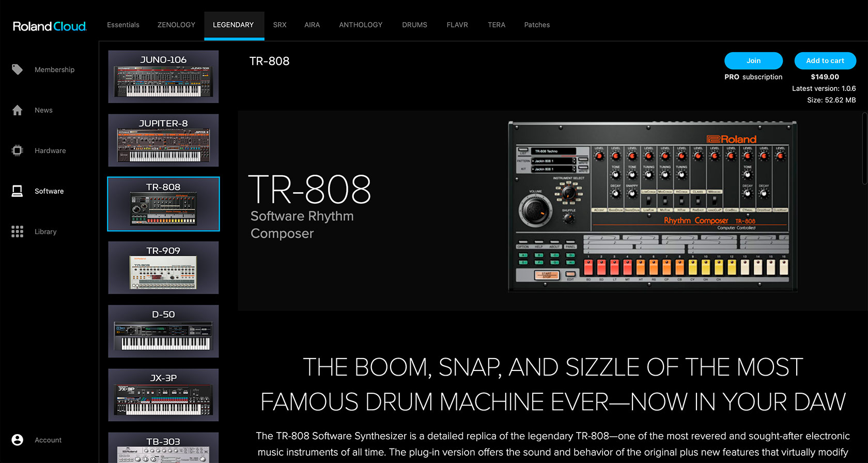Open the Patches tab
The height and width of the screenshot is (463, 868).
[537, 25]
